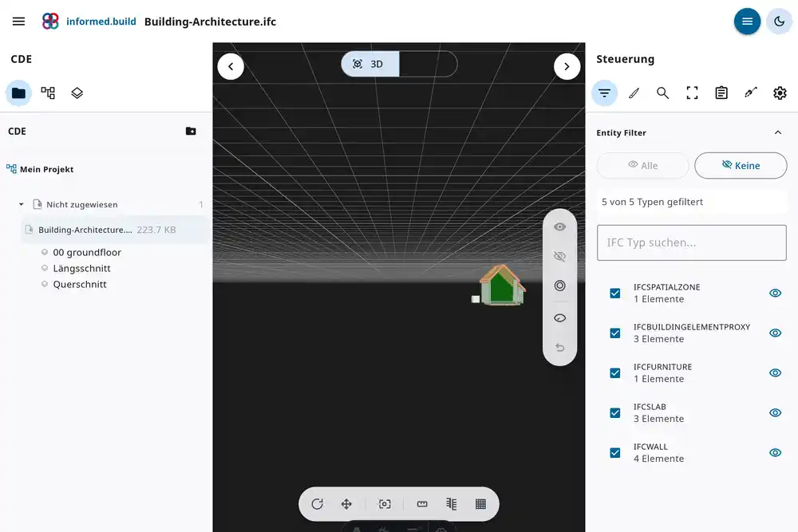
Task: Uncheck the IFCFURNITURE entity checkbox
Action: click(614, 372)
